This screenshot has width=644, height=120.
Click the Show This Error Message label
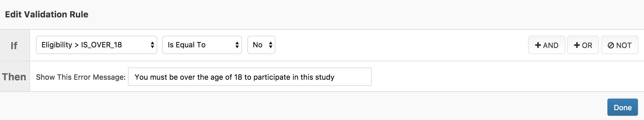point(81,77)
